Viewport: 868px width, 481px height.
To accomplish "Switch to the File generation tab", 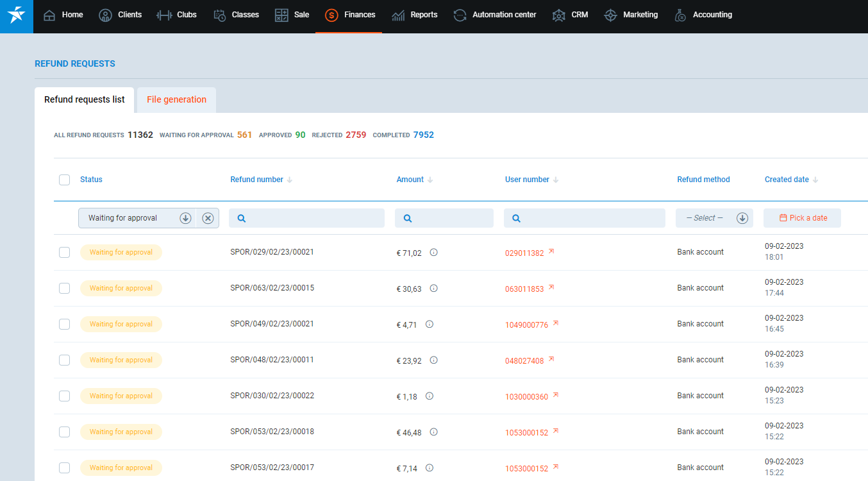I will (176, 100).
